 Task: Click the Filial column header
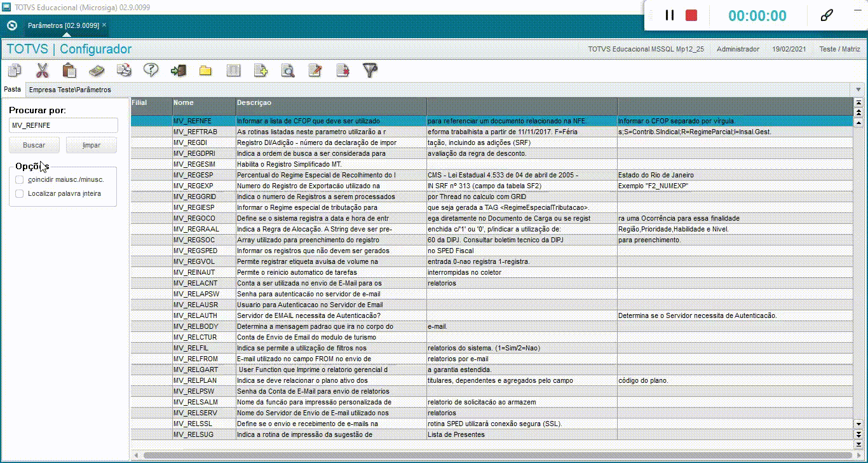click(x=151, y=106)
